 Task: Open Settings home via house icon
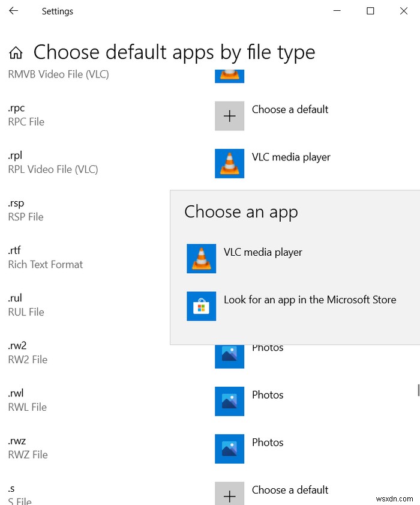(x=16, y=52)
